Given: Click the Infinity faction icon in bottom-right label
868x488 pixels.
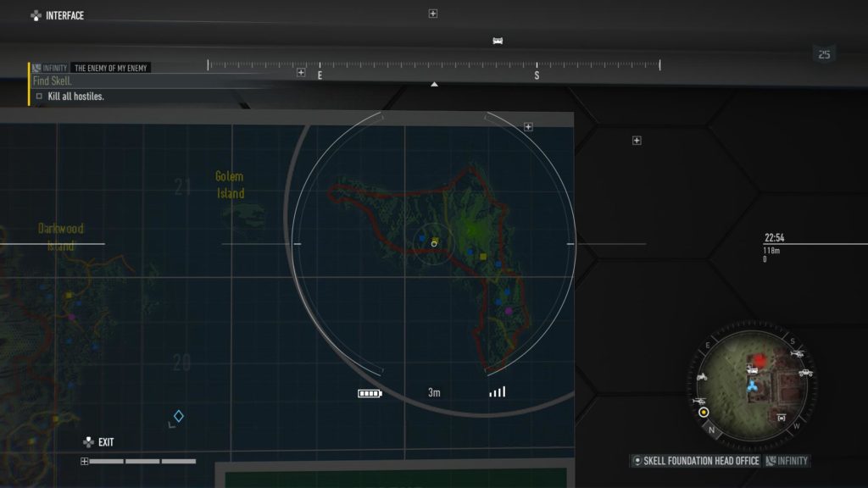Looking at the screenshot, I should [x=770, y=460].
